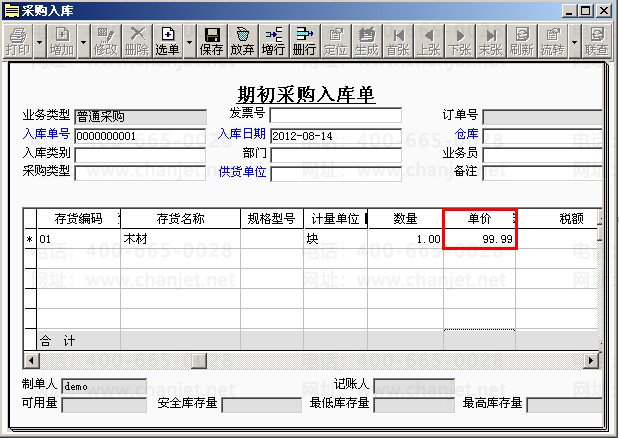The image size is (619, 438).
Task: Jump to last record with 末张
Action: [491, 41]
